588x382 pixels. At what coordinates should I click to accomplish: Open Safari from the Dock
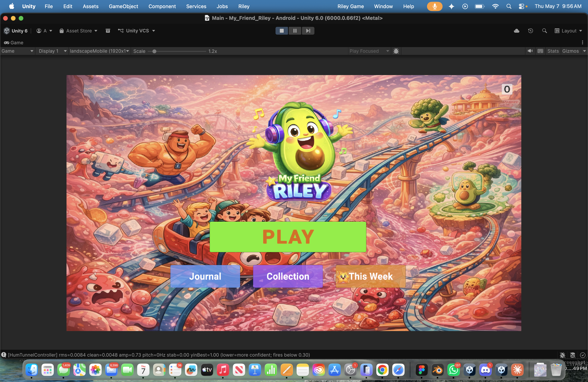coord(398,370)
